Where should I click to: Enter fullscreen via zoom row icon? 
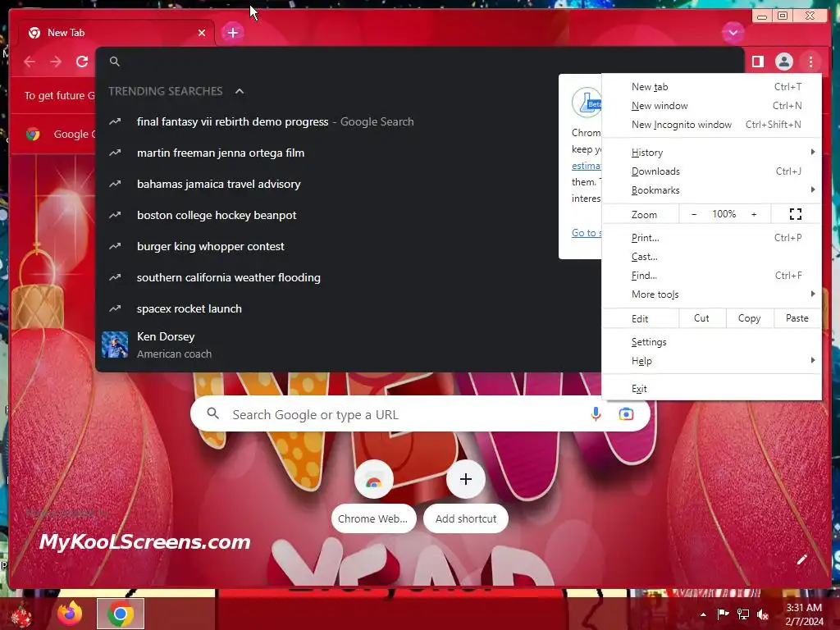796,214
